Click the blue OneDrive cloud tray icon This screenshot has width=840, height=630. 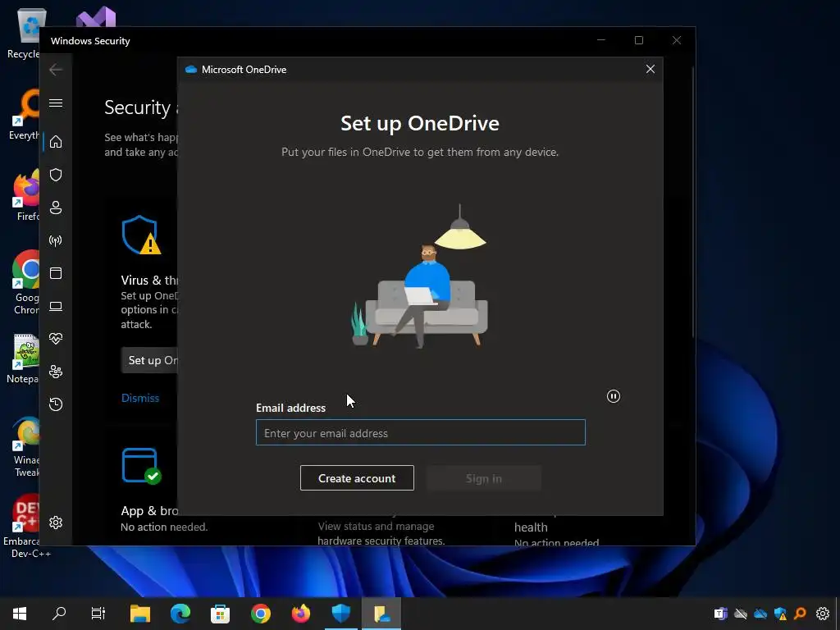coord(760,614)
